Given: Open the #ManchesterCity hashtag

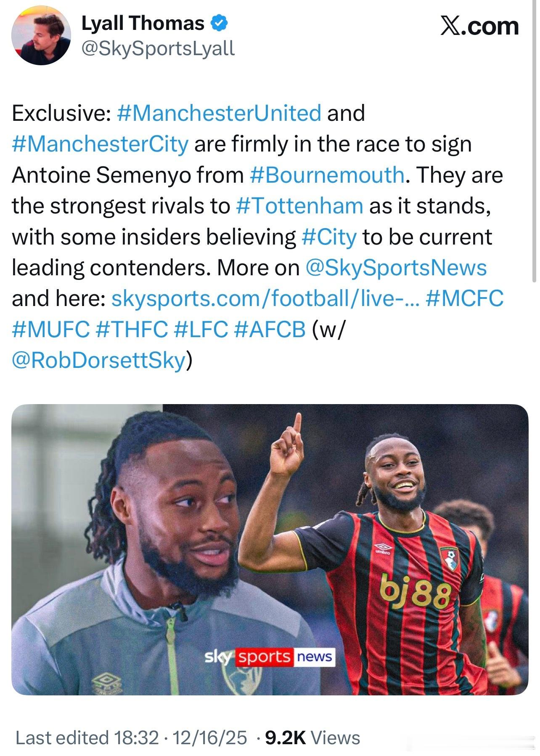Looking at the screenshot, I should [x=100, y=144].
